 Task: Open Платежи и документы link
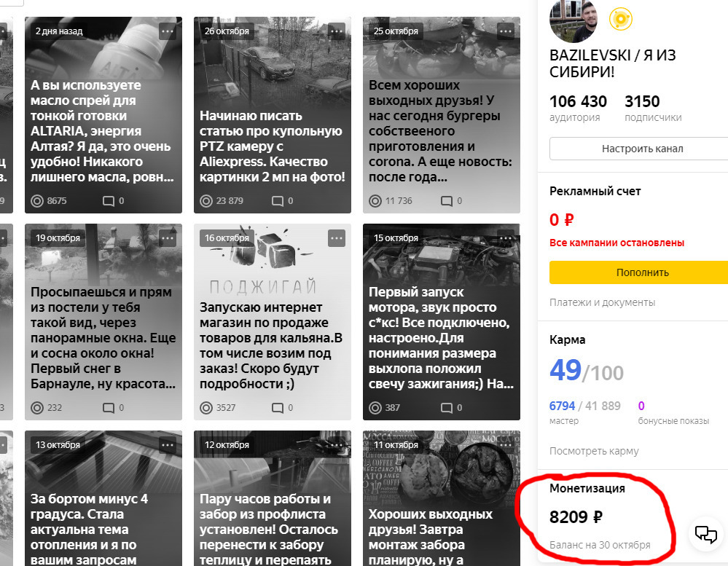pos(602,302)
